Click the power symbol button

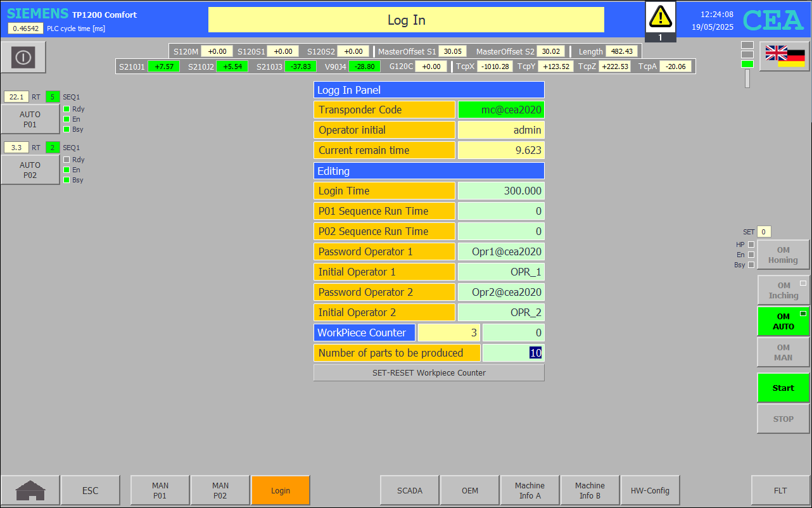(23, 58)
